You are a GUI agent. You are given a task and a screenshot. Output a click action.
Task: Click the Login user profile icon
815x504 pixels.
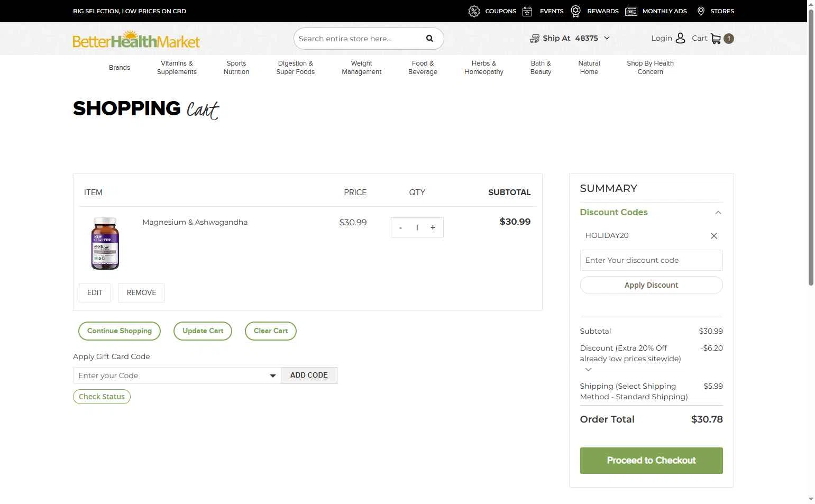tap(681, 38)
